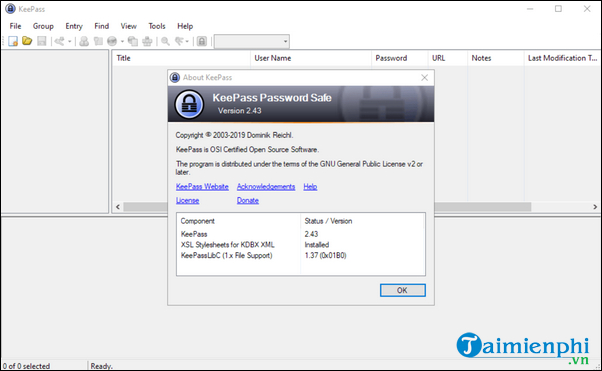
Task: Click the 'Ready.' status bar text
Action: [x=101, y=366]
